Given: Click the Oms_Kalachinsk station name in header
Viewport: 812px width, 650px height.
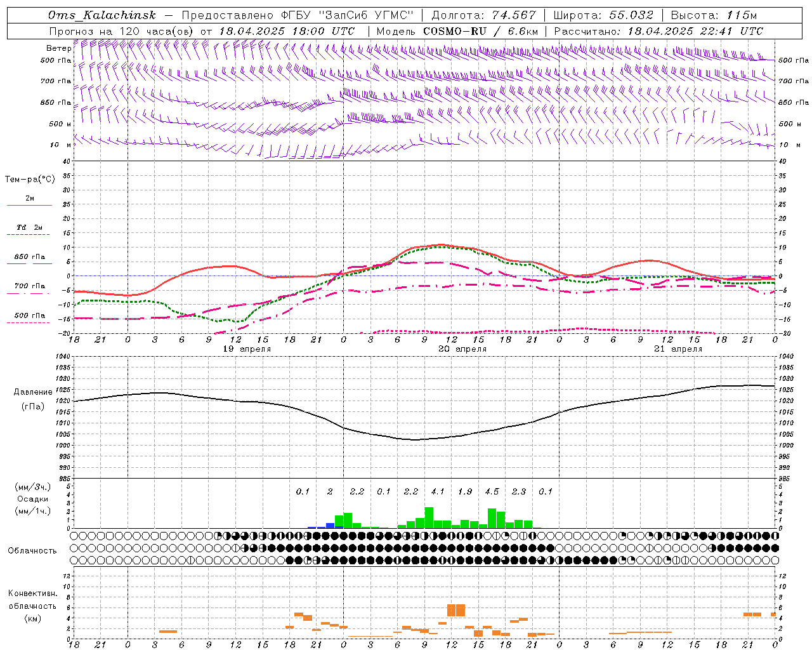Looking at the screenshot, I should coord(101,15).
